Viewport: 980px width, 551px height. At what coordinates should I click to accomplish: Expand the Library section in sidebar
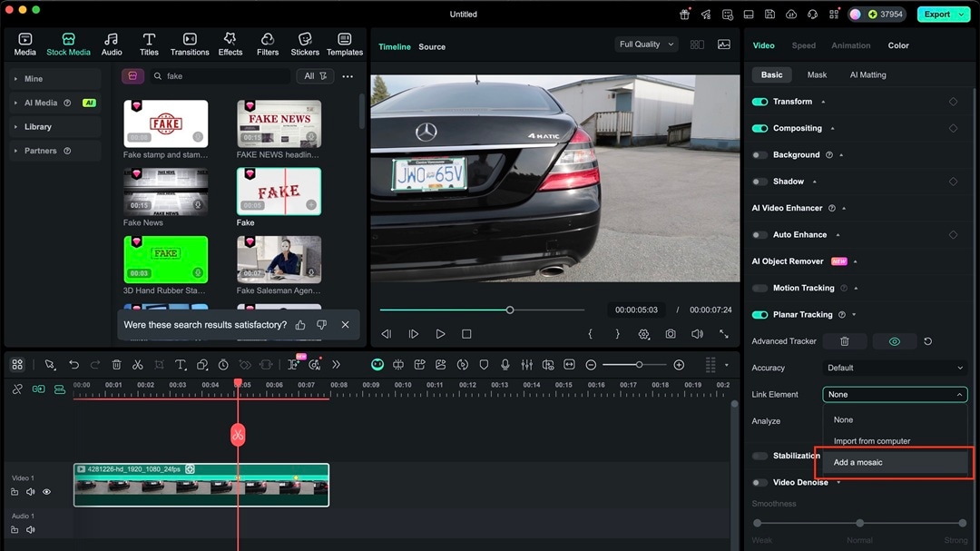38,127
